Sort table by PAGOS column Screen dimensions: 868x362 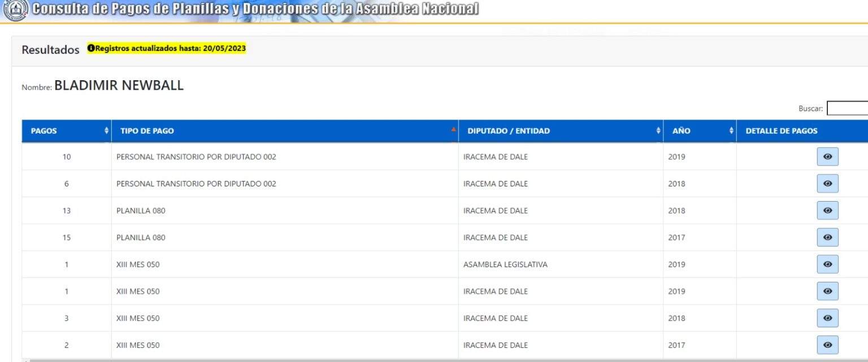(67, 131)
